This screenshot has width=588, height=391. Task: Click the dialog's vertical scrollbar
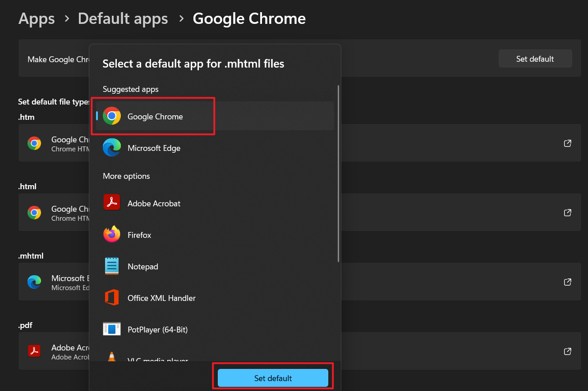tap(338, 173)
